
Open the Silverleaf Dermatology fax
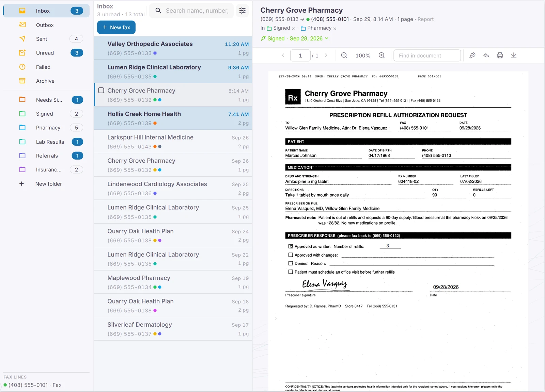click(173, 329)
